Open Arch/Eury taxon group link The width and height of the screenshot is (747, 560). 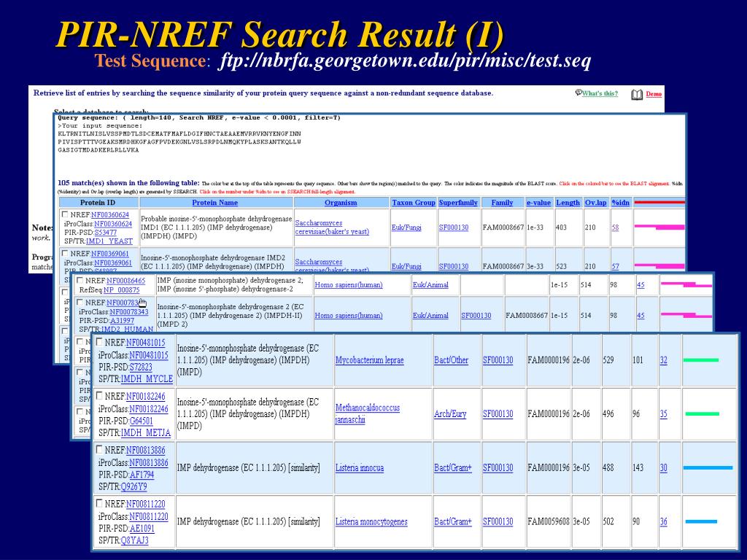pos(450,414)
